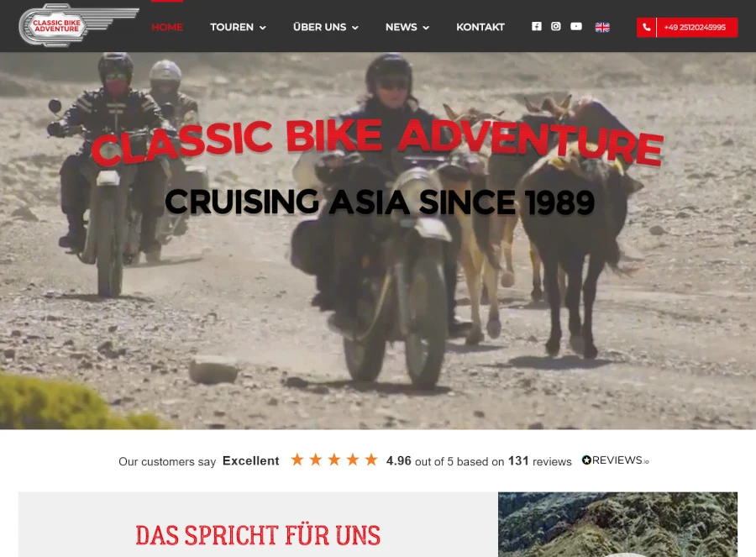Image resolution: width=756 pixels, height=557 pixels.
Task: Expand the Über Uns menu chevron
Action: coord(355,28)
